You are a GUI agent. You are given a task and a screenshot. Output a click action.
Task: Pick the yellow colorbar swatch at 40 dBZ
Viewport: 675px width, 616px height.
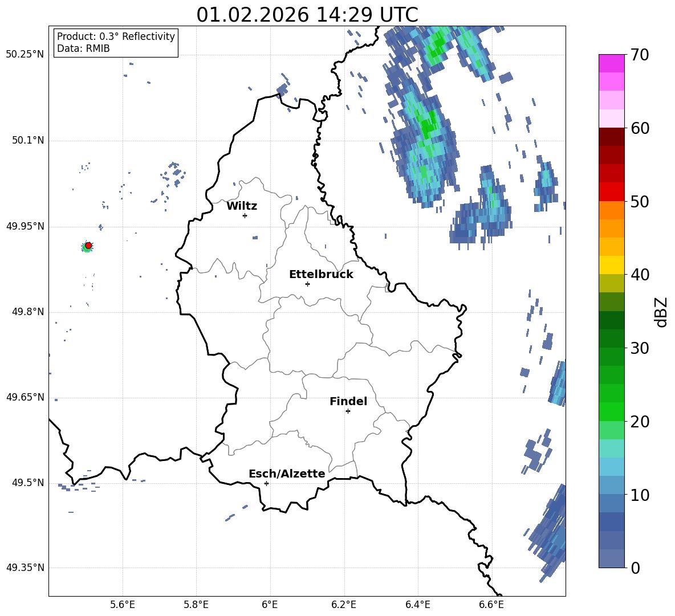611,265
